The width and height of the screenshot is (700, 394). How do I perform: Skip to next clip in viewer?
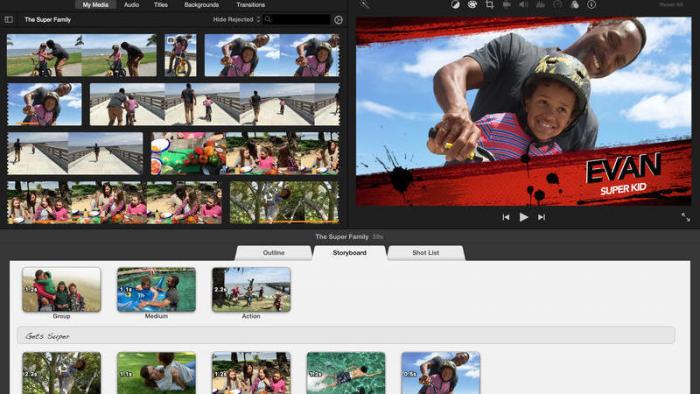click(542, 217)
